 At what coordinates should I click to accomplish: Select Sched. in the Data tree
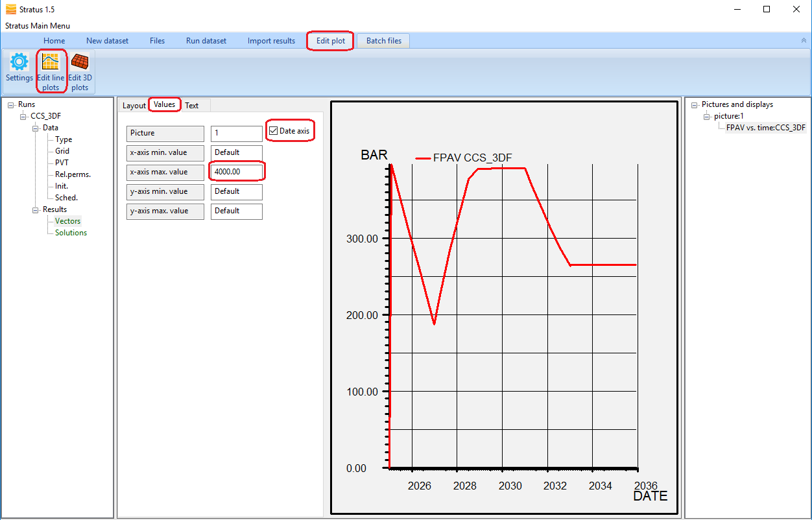pos(66,198)
